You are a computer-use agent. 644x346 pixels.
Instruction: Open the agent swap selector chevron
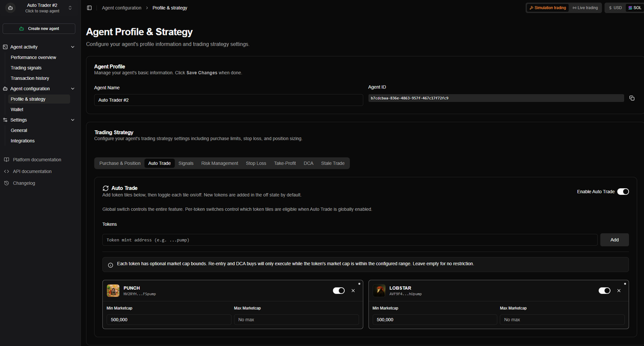(70, 8)
